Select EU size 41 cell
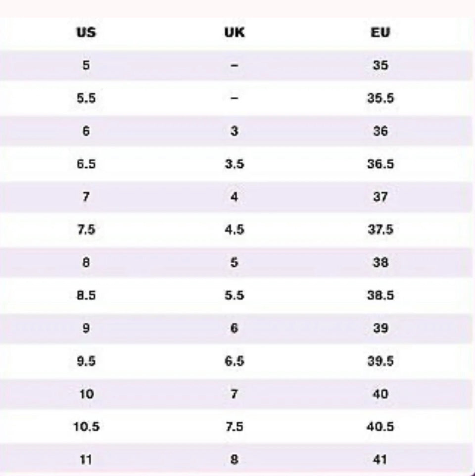Screen dimensions: 475x476 (380, 460)
